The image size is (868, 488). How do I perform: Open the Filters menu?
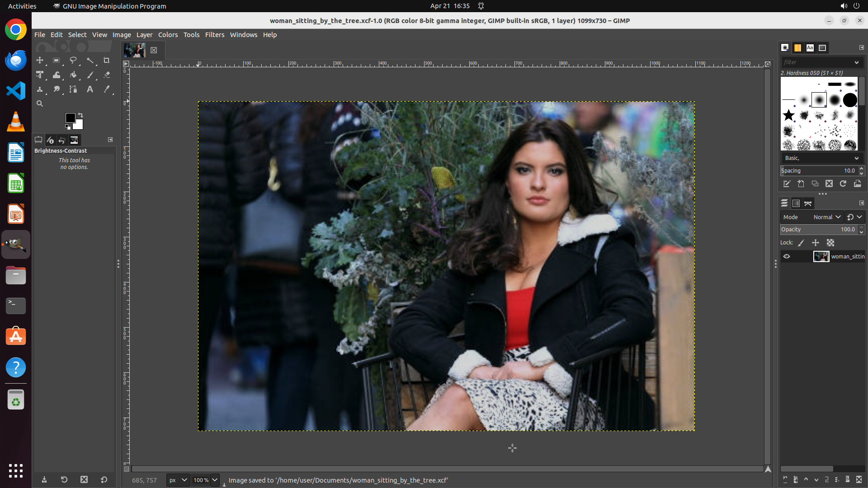point(214,35)
